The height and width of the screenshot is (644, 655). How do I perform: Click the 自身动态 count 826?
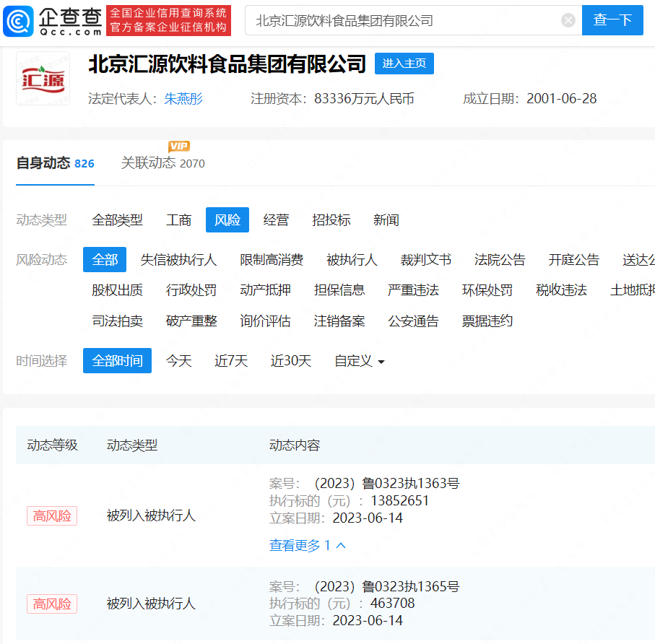click(x=84, y=163)
